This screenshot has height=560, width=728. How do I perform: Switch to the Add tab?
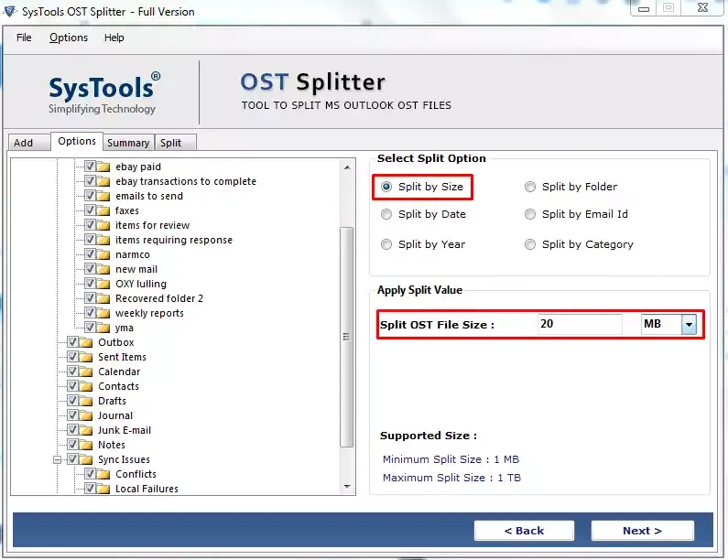[28, 143]
